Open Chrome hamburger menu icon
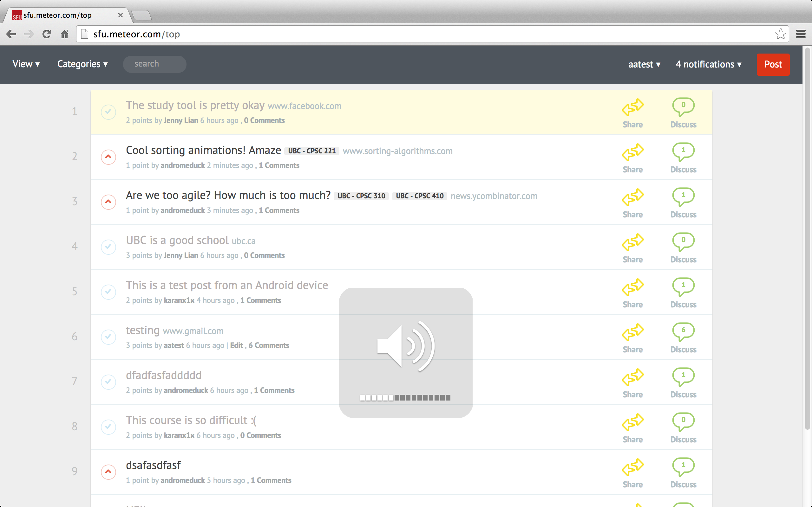The width and height of the screenshot is (812, 507). click(801, 34)
